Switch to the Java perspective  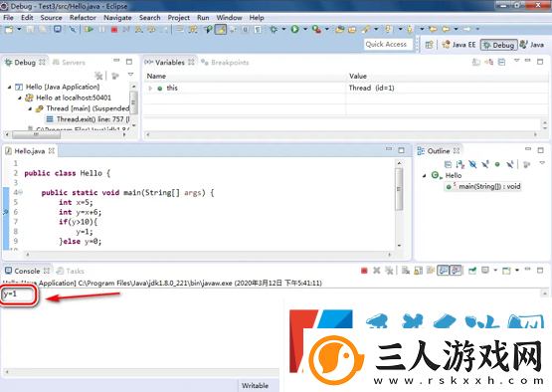(x=532, y=45)
